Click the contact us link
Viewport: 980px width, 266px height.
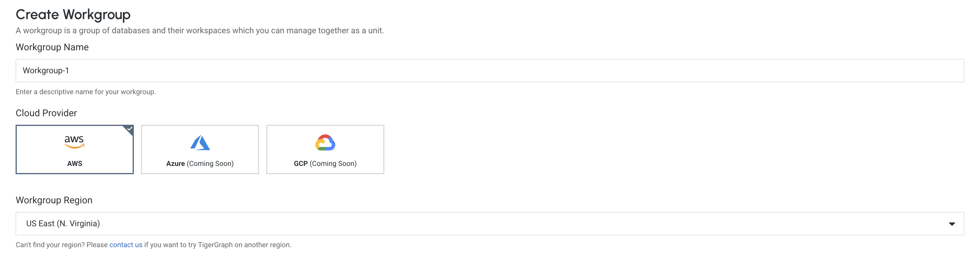[x=126, y=245]
